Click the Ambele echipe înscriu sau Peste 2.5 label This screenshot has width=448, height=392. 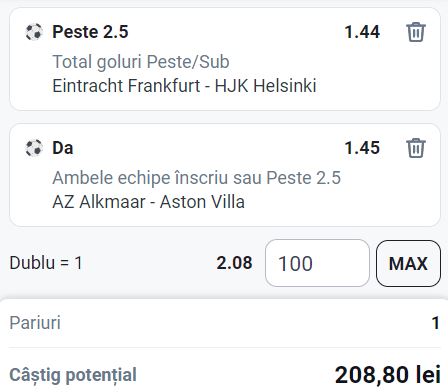(x=197, y=178)
